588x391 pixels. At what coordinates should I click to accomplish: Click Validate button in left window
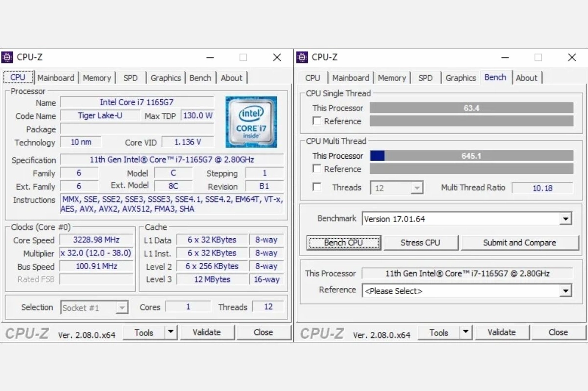point(207,333)
